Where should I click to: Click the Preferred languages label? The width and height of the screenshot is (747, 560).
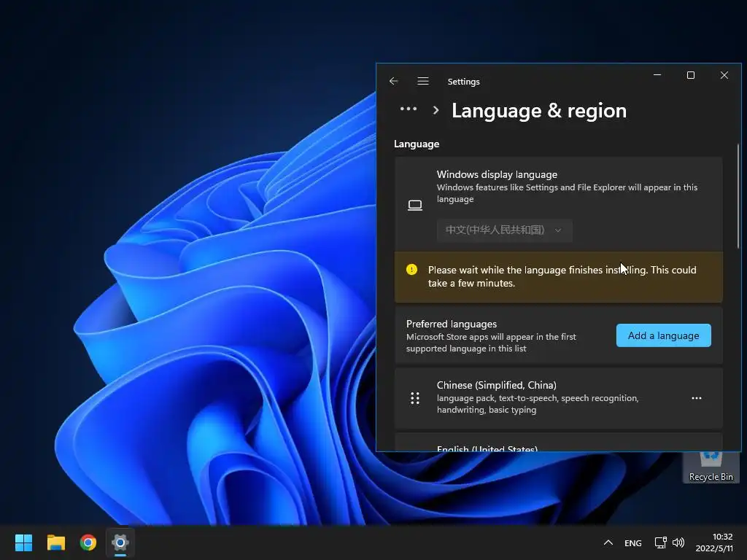[x=451, y=324]
